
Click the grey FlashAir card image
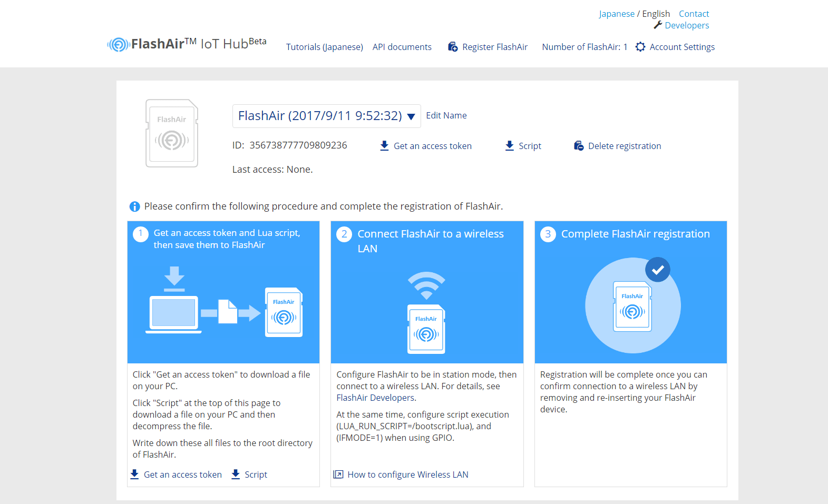click(172, 134)
